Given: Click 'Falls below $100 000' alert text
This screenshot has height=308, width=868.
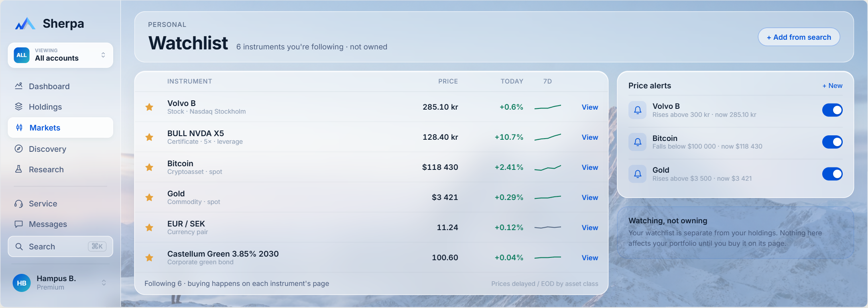Looking at the screenshot, I should click(684, 146).
